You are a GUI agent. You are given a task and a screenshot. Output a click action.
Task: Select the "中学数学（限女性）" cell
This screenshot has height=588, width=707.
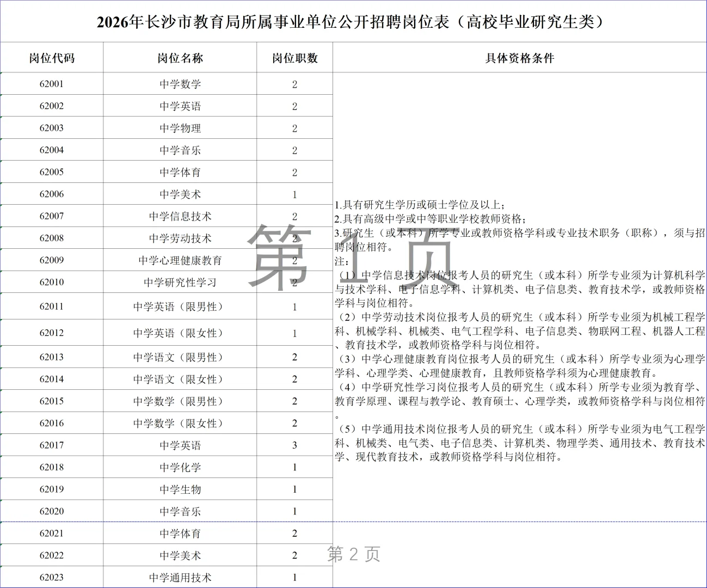click(180, 423)
